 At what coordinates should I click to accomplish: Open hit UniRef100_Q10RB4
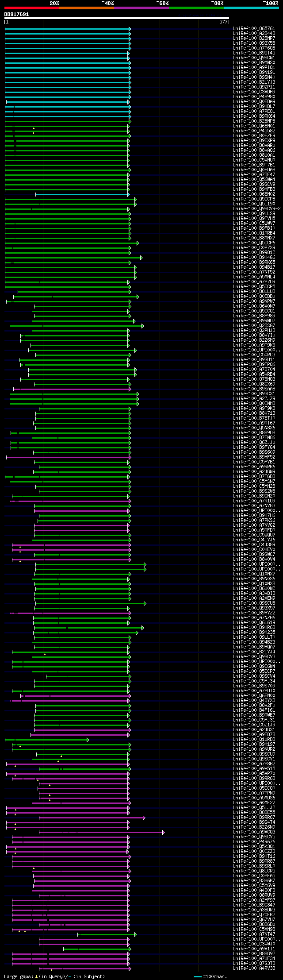pos(254,233)
